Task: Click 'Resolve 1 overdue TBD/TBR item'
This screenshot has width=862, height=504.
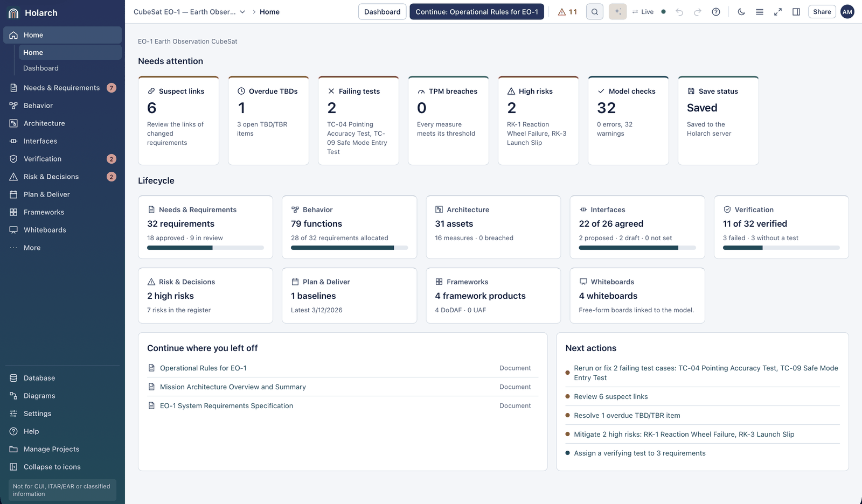Action: [x=703, y=416]
